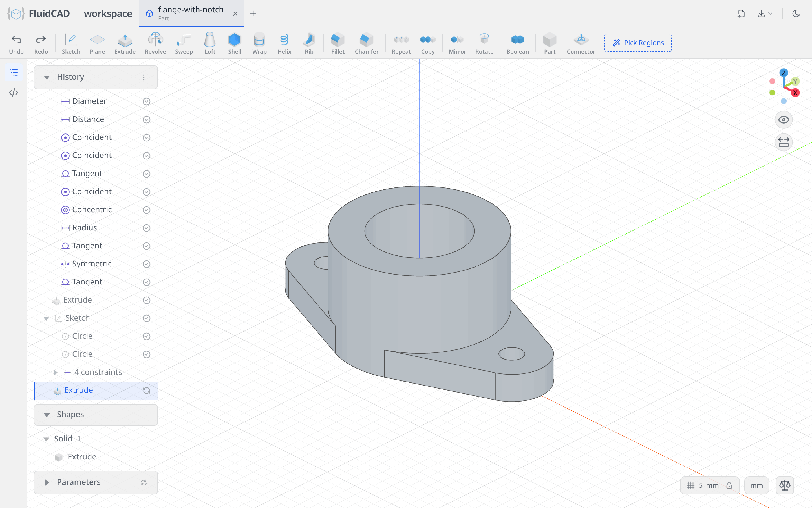Viewport: 812px width, 508px height.
Task: Select the Rib tool
Action: coord(309,43)
